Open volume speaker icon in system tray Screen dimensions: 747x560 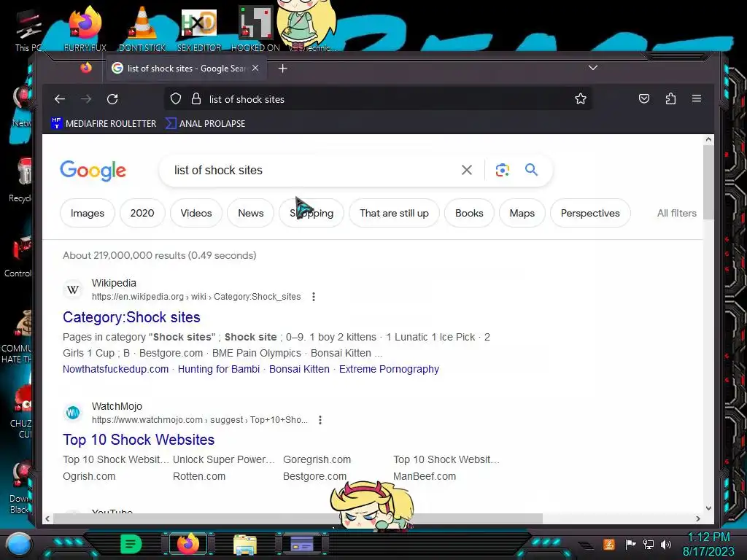coord(666,544)
